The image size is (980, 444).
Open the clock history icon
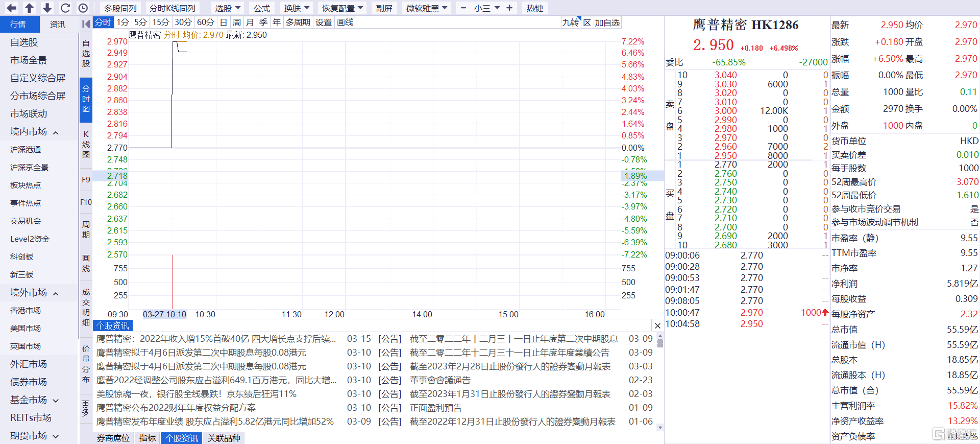pos(83,8)
